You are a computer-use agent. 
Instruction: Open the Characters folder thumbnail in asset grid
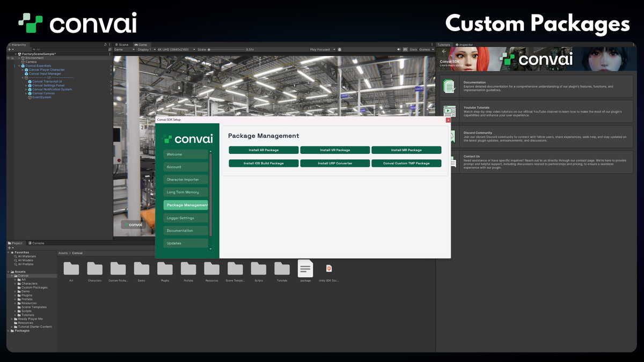[94, 268]
